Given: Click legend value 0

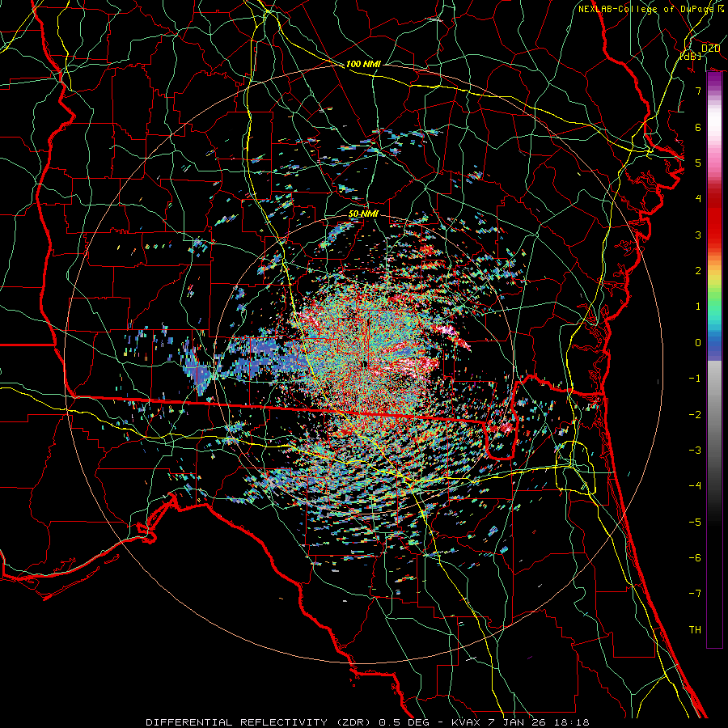Looking at the screenshot, I should coord(698,343).
